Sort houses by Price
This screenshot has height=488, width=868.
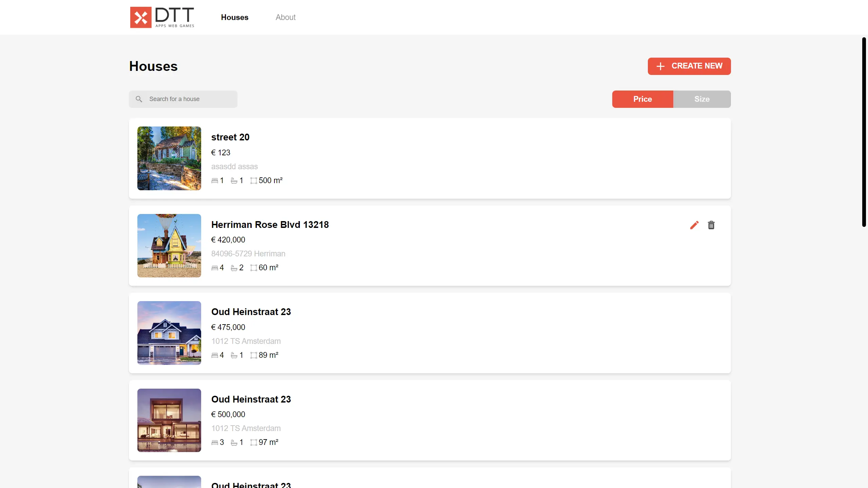point(642,99)
